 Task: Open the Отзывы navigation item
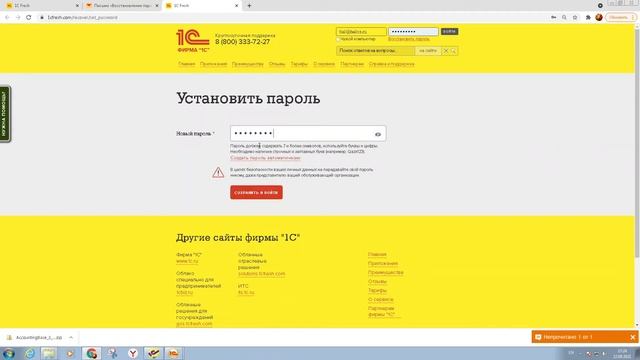tap(277, 64)
